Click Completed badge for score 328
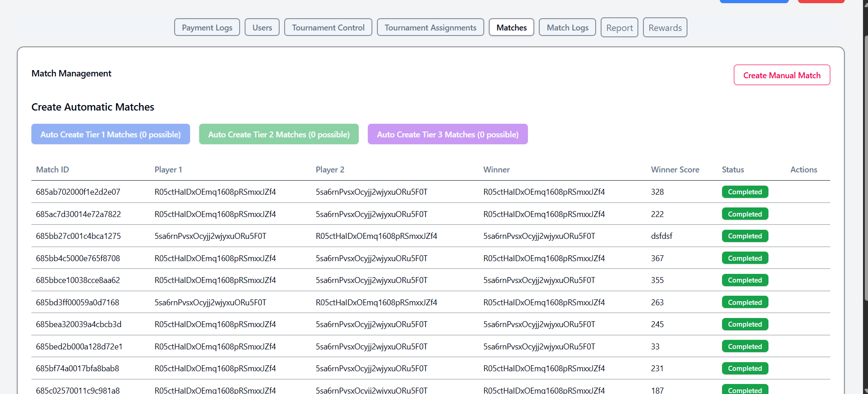 (x=745, y=192)
